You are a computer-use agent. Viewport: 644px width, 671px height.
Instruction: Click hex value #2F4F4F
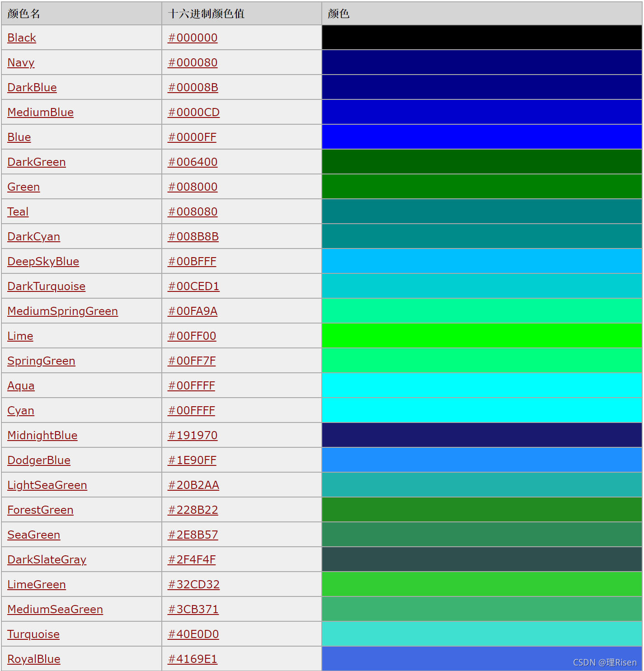tap(192, 560)
